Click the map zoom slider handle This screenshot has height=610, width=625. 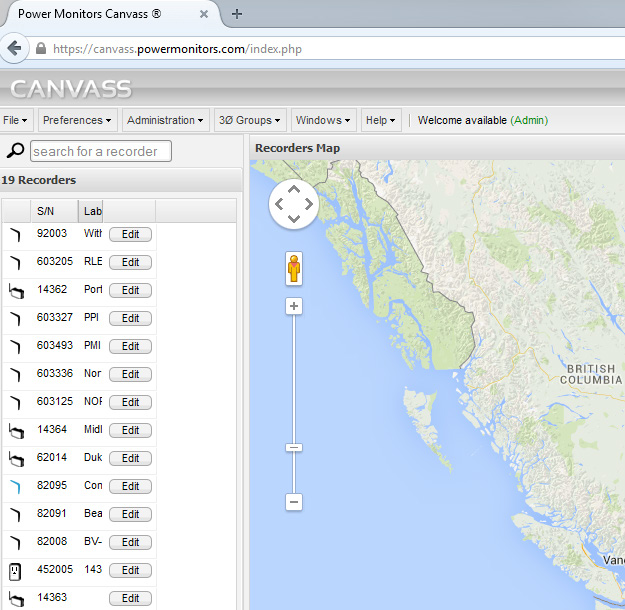[294, 447]
